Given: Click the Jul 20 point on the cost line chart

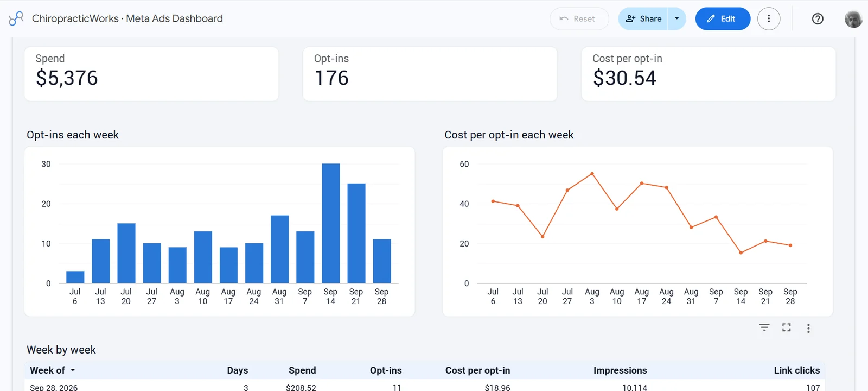Looking at the screenshot, I should click(x=542, y=237).
